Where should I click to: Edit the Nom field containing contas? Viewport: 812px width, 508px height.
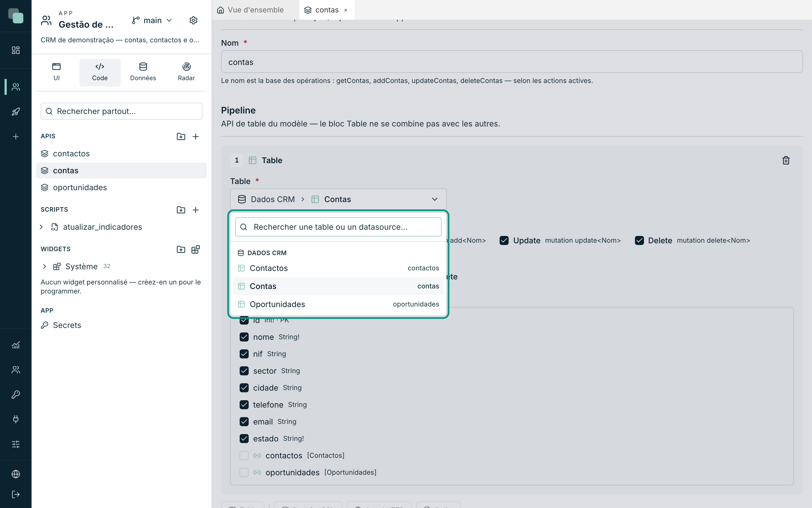[x=512, y=62]
